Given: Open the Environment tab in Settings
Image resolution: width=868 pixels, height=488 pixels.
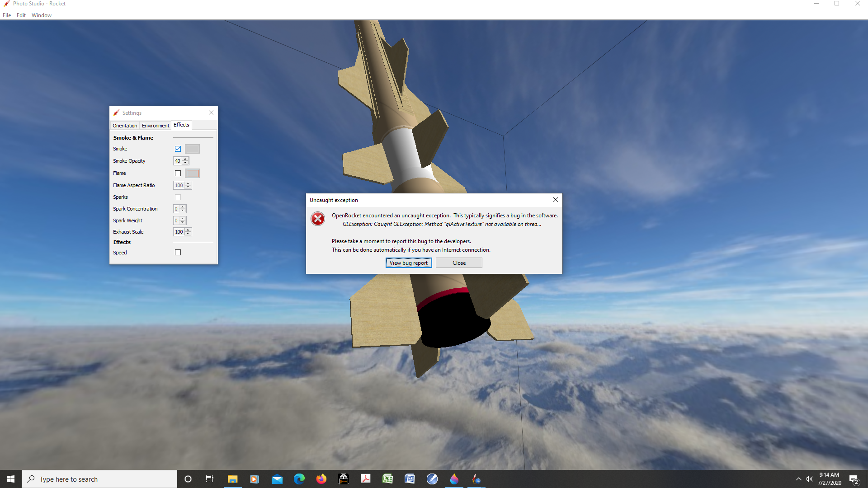Looking at the screenshot, I should [155, 125].
